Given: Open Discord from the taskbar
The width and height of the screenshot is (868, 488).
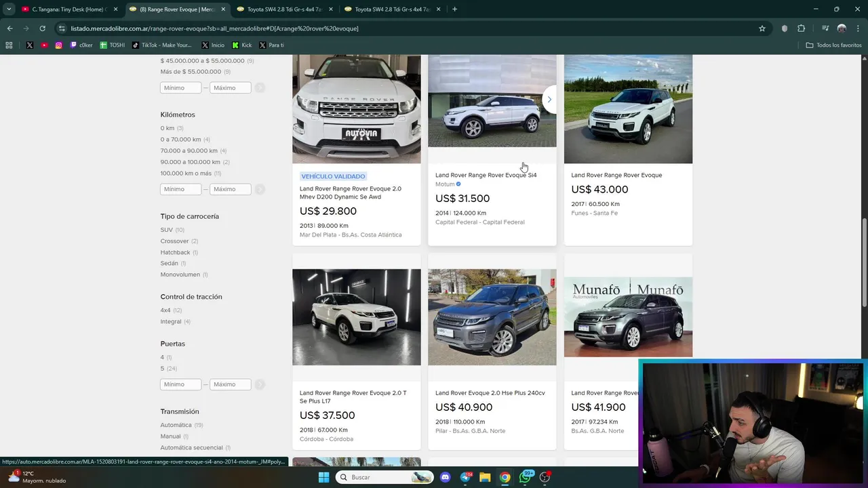Looking at the screenshot, I should pyautogui.click(x=446, y=477).
